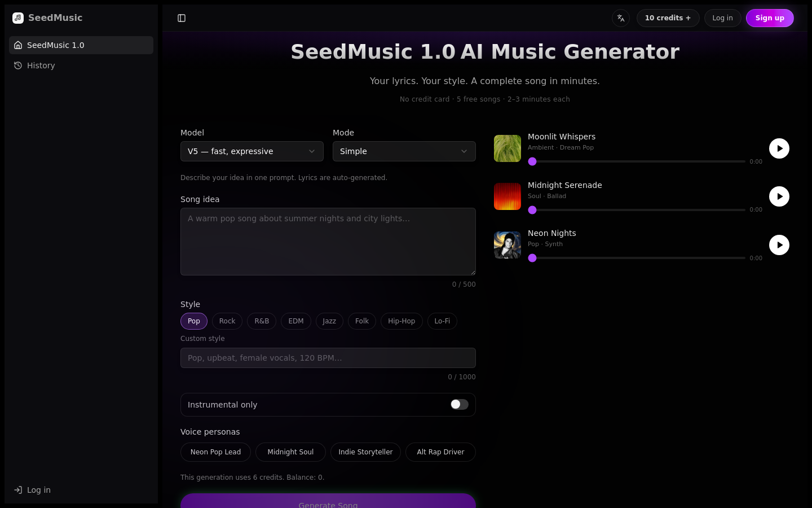This screenshot has height=508, width=812.
Task: Focus the Custom style input field
Action: [x=328, y=358]
